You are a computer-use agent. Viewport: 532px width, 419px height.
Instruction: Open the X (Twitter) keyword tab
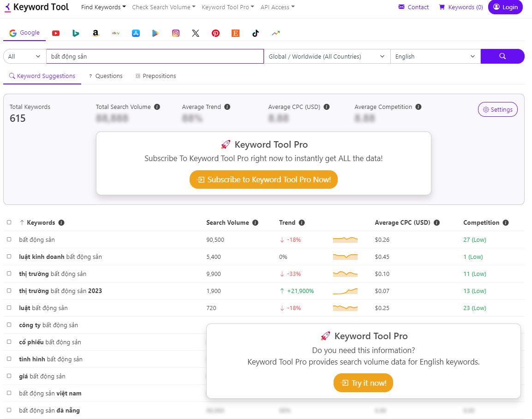pos(196,33)
